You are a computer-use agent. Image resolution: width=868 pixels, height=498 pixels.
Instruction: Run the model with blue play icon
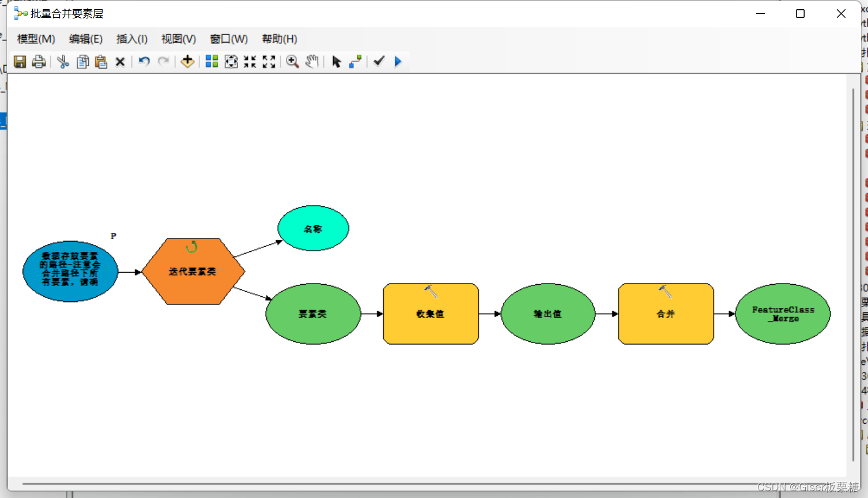coord(398,61)
